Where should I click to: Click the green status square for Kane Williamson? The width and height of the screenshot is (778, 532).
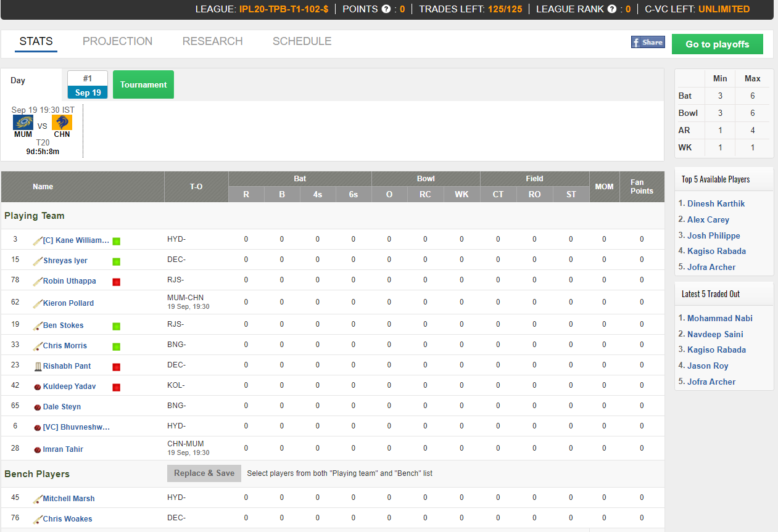(116, 241)
